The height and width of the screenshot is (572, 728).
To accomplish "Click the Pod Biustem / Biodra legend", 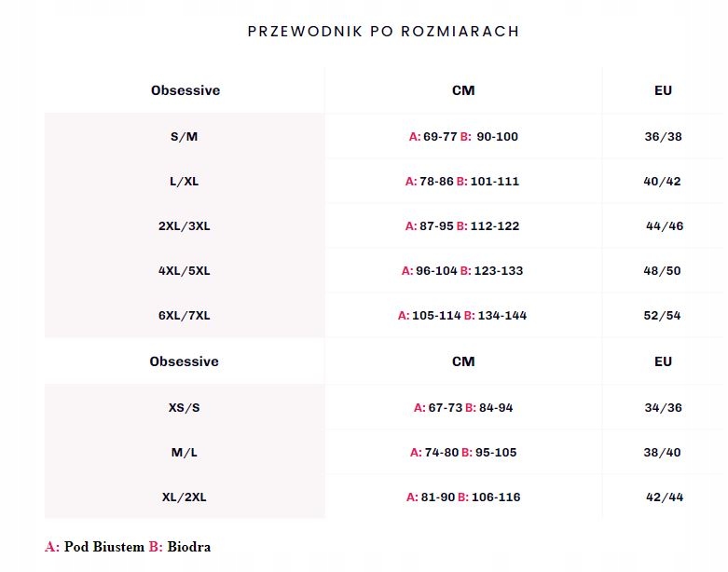I will 128,547.
